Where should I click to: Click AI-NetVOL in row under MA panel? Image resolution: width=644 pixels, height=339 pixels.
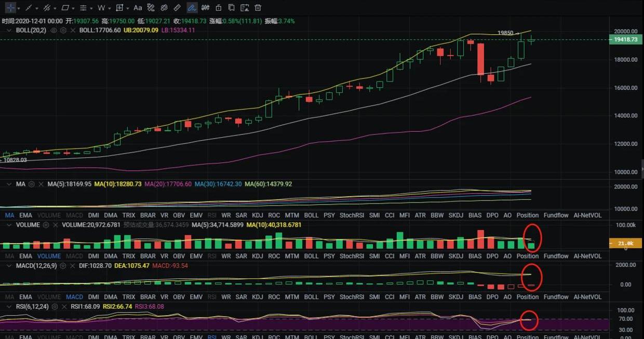(587, 215)
